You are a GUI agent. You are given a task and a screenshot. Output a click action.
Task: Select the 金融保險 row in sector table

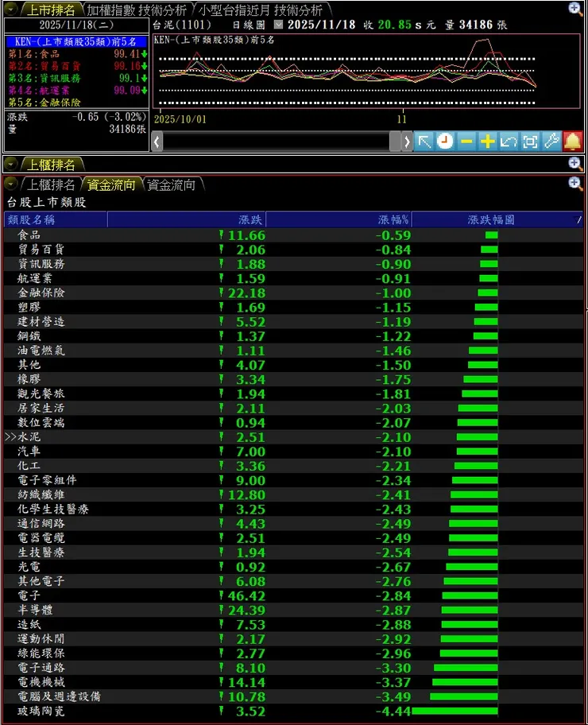(293, 293)
